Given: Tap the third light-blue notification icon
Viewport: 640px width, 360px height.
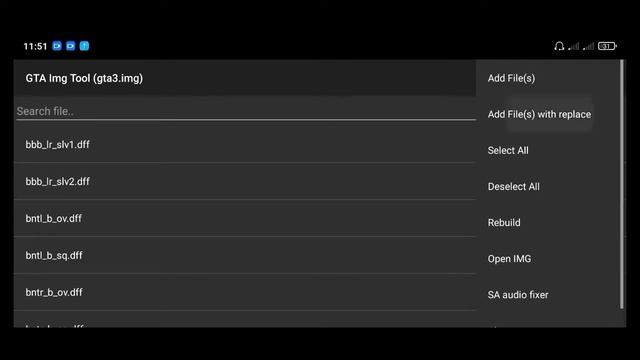Looking at the screenshot, I should 84,46.
